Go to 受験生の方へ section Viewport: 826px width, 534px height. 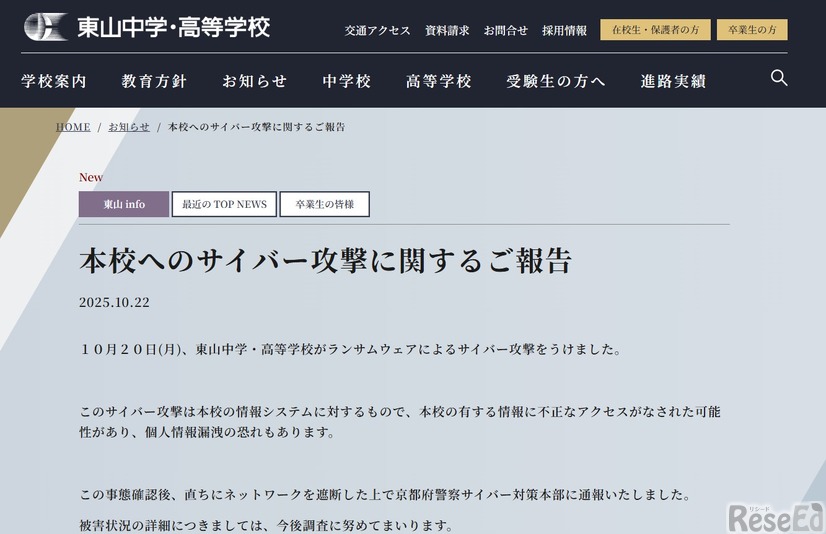[556, 81]
